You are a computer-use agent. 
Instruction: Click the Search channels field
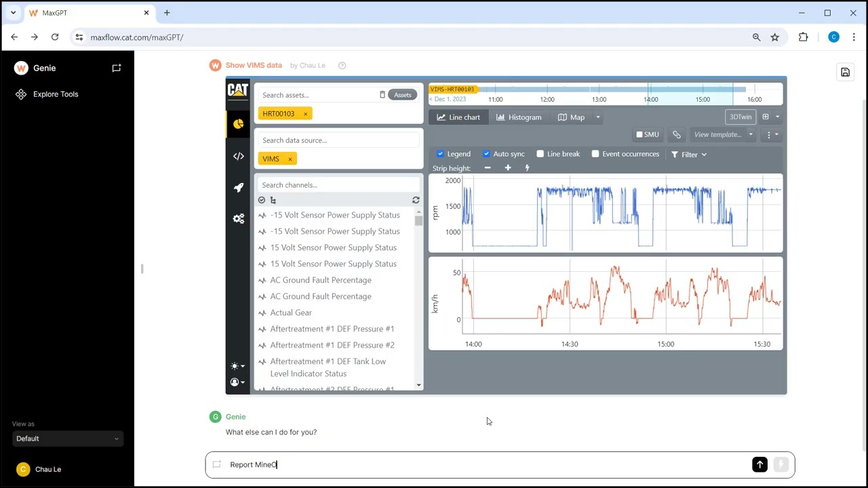point(338,185)
